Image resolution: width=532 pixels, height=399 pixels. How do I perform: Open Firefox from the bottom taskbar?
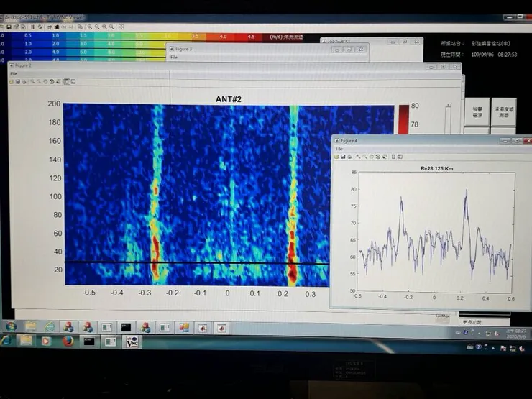[x=68, y=341]
